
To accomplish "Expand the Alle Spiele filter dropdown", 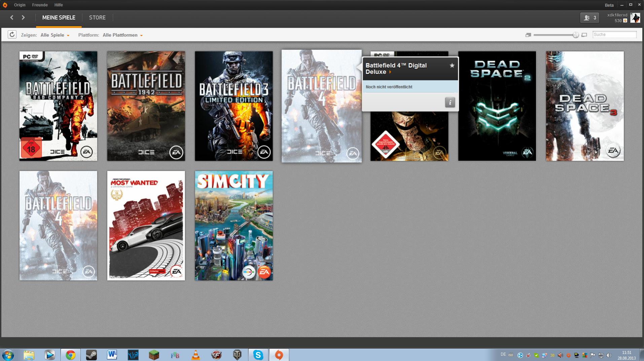I will point(55,35).
